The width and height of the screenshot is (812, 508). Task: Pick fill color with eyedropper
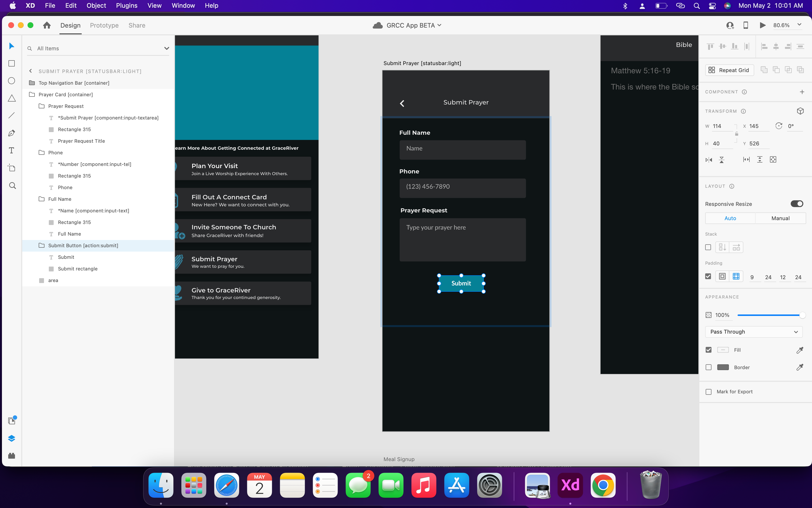click(x=800, y=350)
